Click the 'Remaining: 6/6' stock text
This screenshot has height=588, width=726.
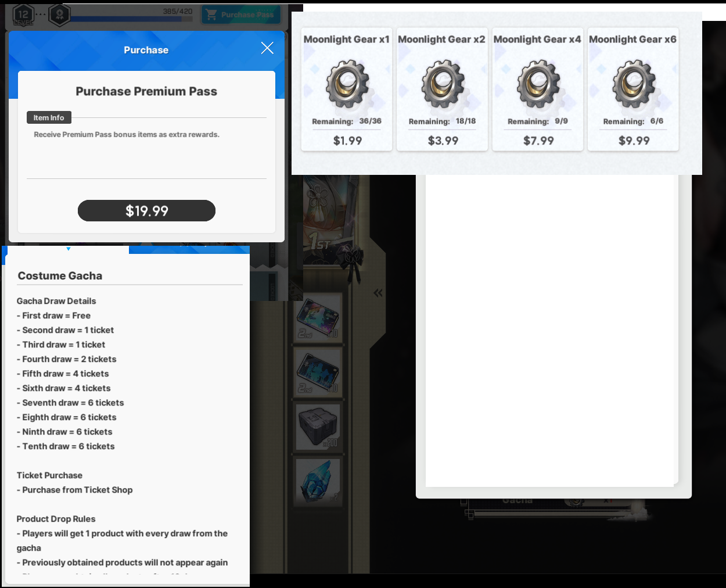[633, 121]
